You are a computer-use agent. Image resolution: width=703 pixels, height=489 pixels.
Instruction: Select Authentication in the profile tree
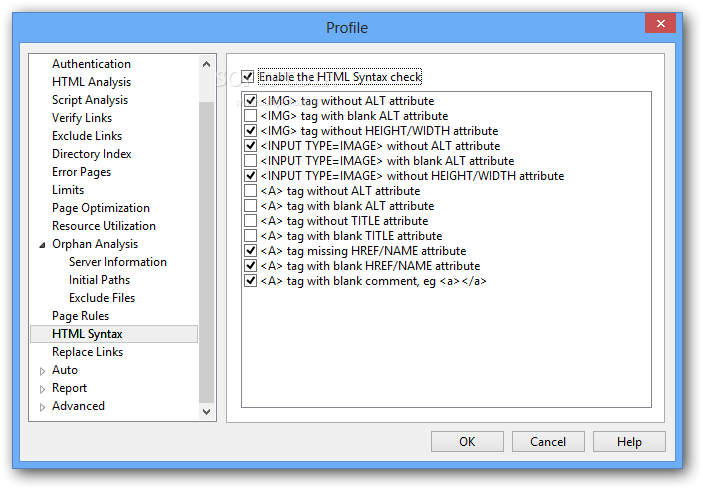click(x=91, y=64)
